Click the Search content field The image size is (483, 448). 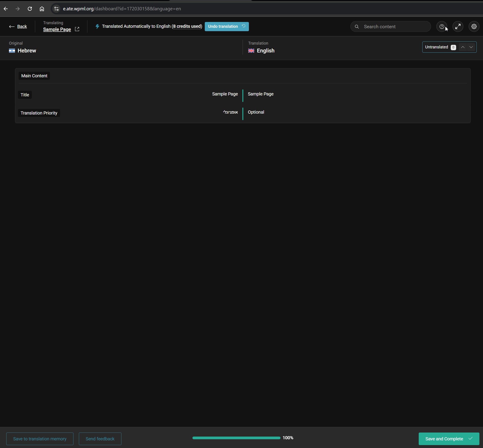tap(395, 27)
